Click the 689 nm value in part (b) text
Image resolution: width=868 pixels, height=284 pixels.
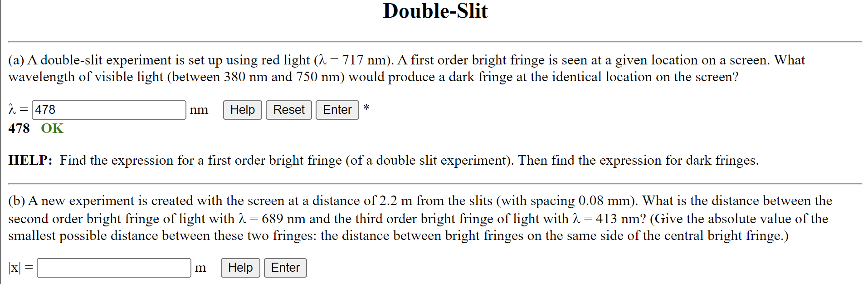coord(283,219)
